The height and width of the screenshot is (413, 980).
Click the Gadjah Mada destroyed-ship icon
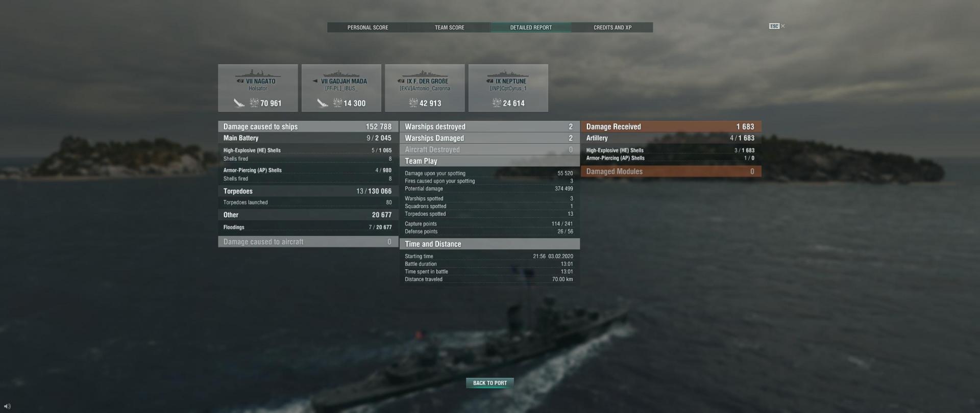pos(323,103)
